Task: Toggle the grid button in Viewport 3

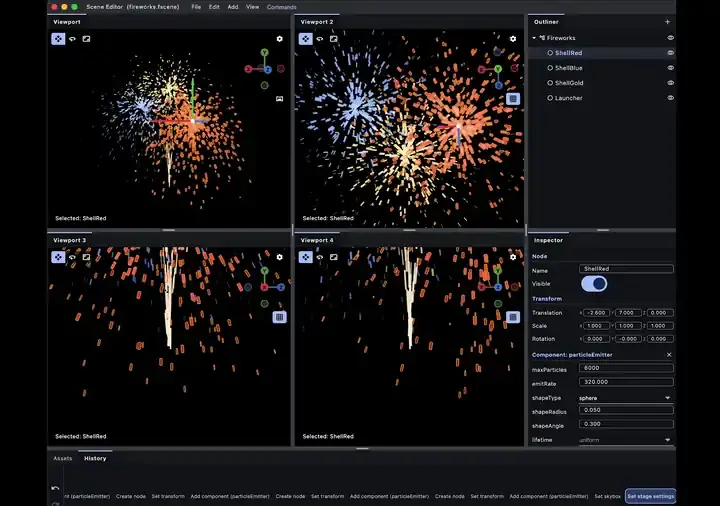Action: [280, 317]
